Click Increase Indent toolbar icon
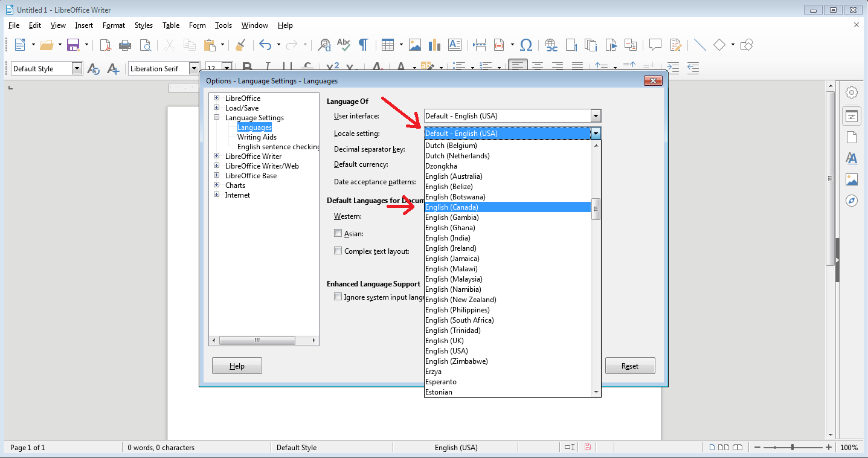This screenshot has width=868, height=458. tap(673, 68)
